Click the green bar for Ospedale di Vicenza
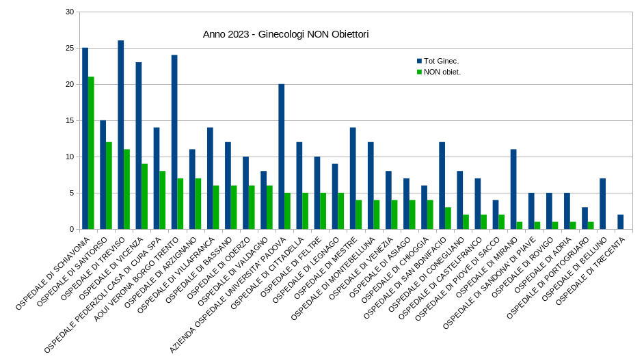 [144, 196]
